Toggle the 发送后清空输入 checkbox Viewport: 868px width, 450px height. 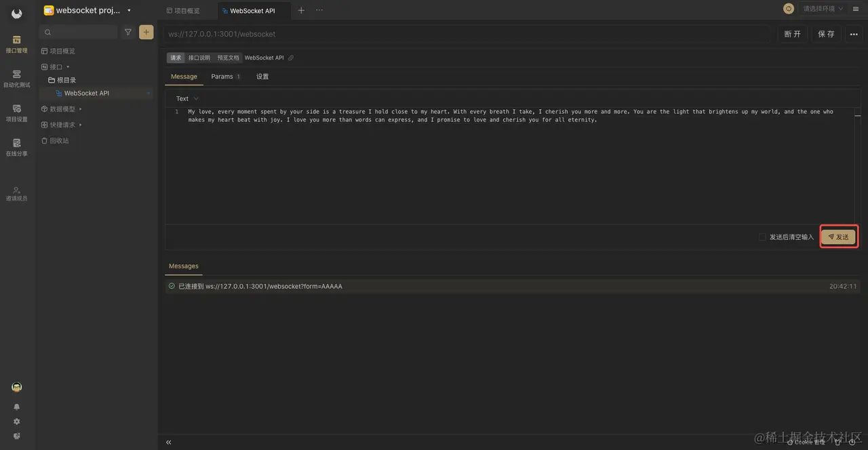tap(763, 237)
